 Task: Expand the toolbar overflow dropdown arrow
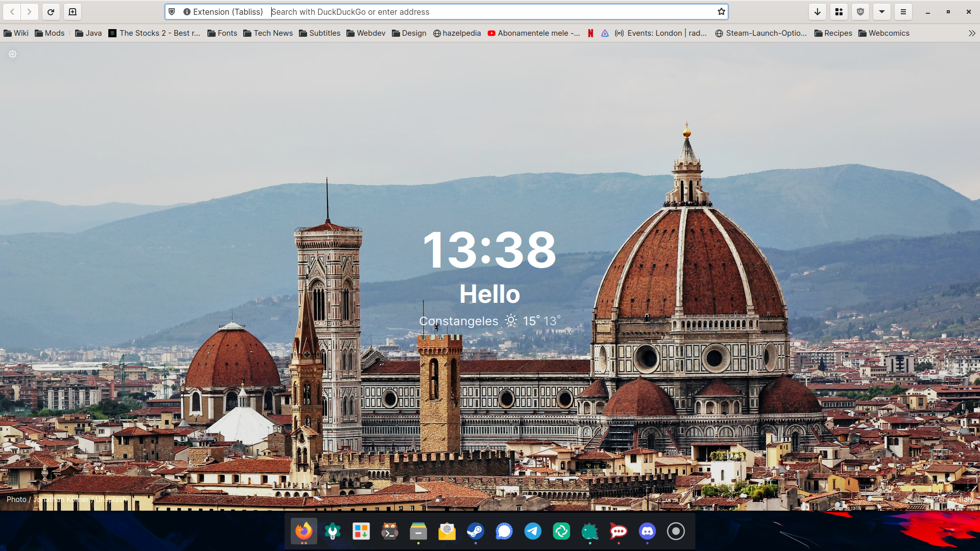881,12
